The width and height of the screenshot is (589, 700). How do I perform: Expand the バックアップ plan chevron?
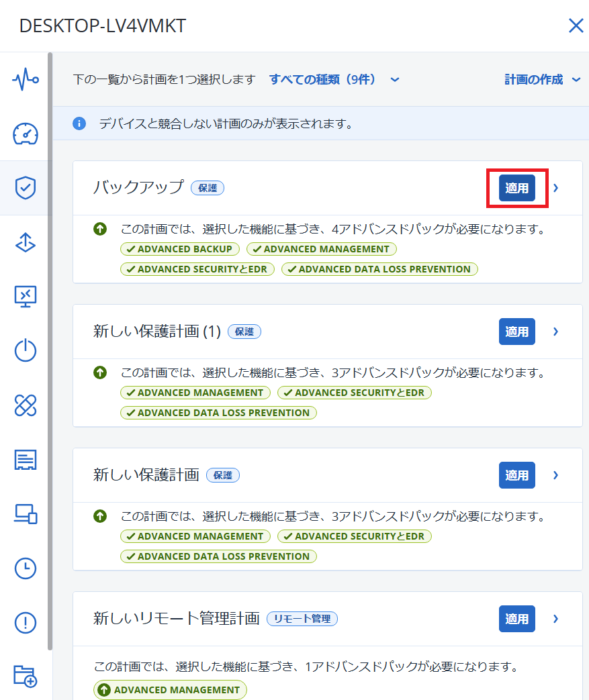556,188
